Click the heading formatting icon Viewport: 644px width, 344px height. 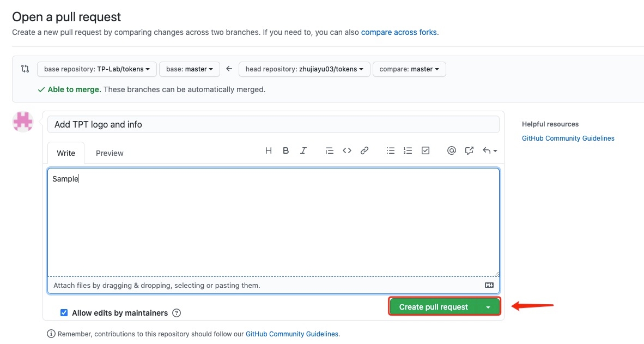point(269,151)
